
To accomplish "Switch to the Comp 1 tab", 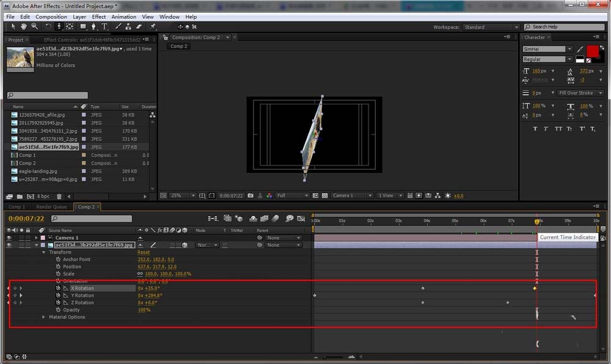I will 16,206.
